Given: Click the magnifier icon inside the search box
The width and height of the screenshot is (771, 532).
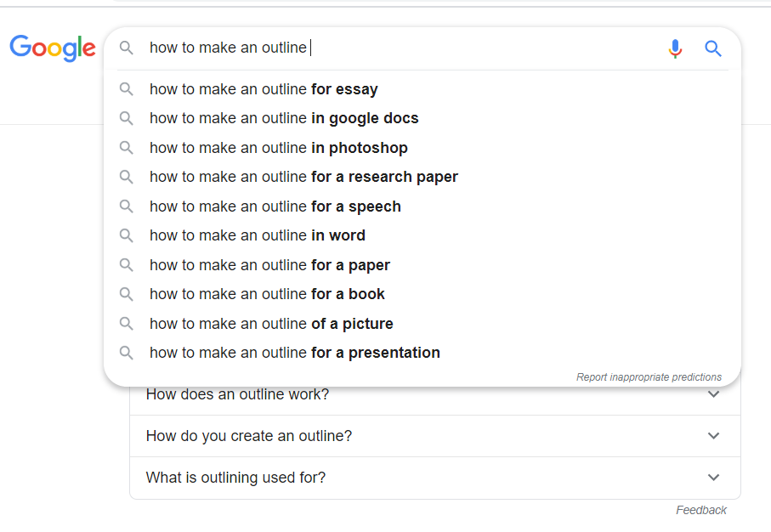Looking at the screenshot, I should tap(127, 48).
